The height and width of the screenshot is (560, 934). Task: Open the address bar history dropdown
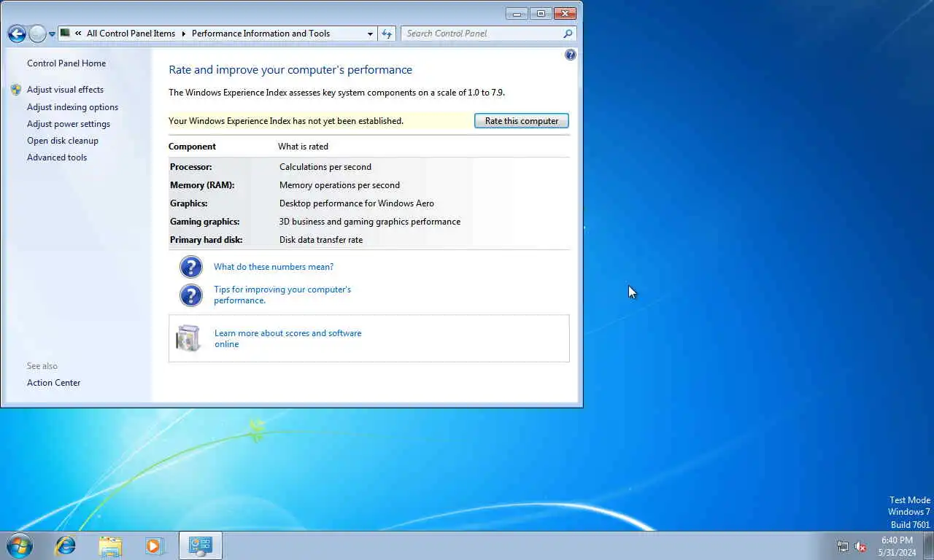click(371, 34)
